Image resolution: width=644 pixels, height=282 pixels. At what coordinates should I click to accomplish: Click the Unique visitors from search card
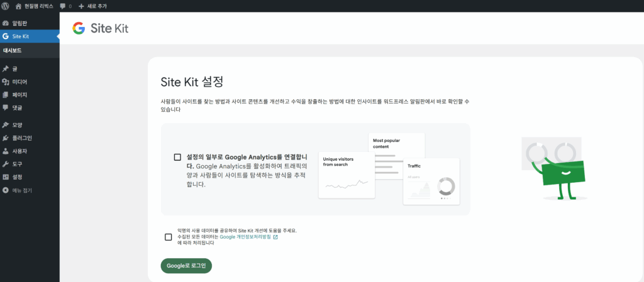click(347, 175)
